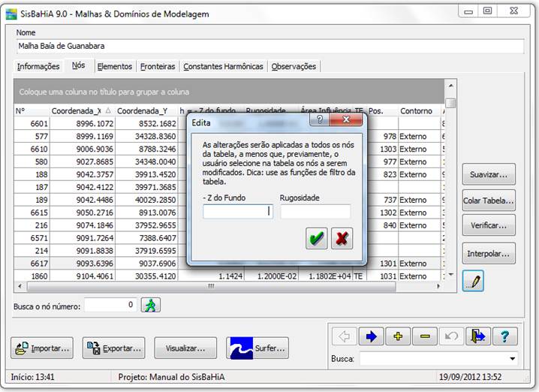Select the Nós tab
Screen dimensions: 539x392
tap(78, 65)
